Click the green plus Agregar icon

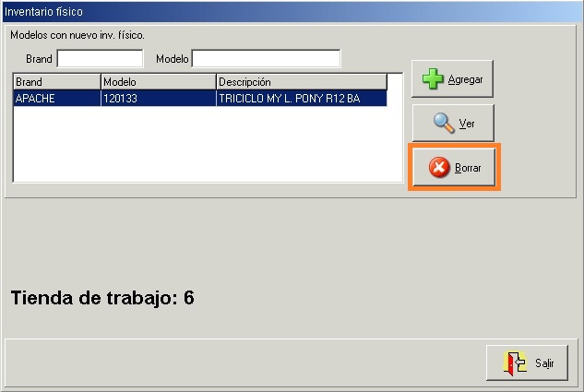433,78
